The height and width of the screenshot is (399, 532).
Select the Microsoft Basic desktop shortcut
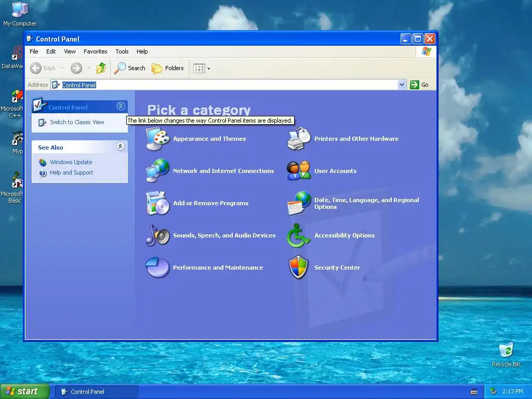point(12,188)
